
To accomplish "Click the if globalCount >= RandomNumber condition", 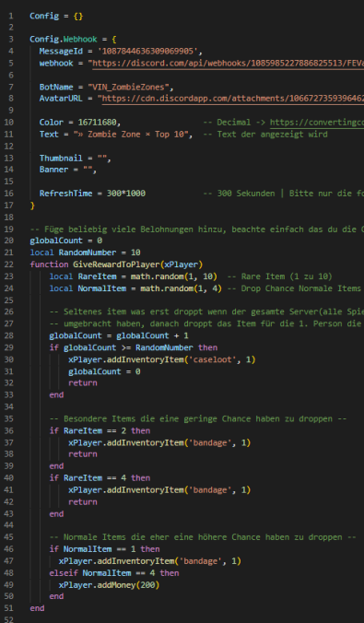I will (x=133, y=347).
